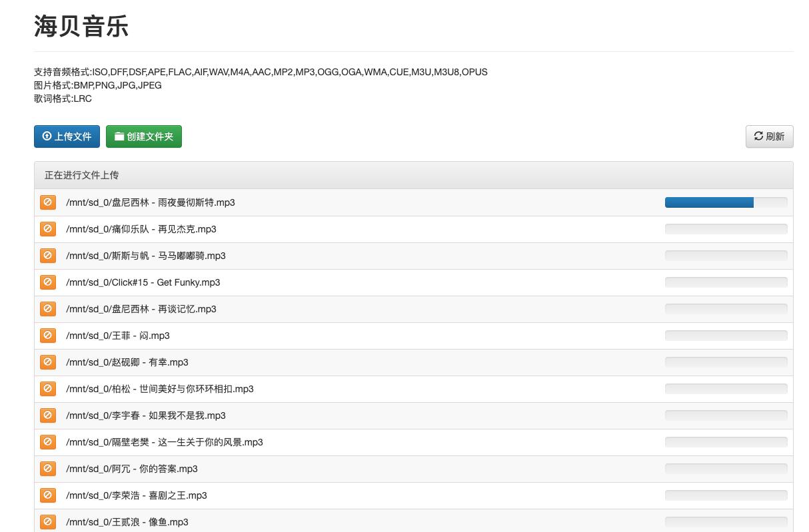Select the file name 王菲 - 闷.mp3
Viewport: 809px width, 532px height.
pyautogui.click(x=117, y=335)
